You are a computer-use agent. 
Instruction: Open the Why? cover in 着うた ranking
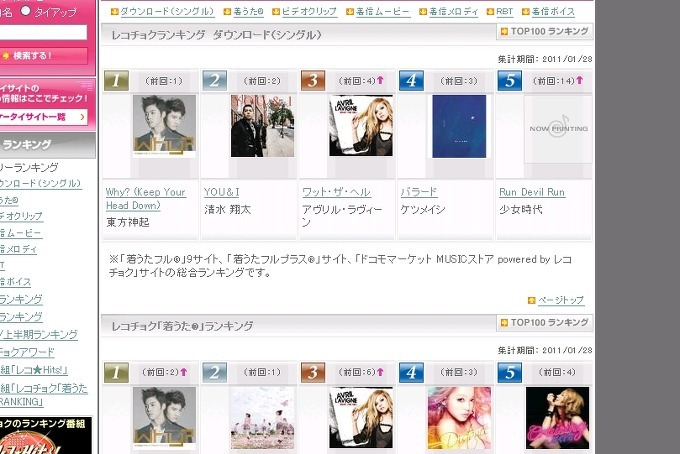(164, 418)
